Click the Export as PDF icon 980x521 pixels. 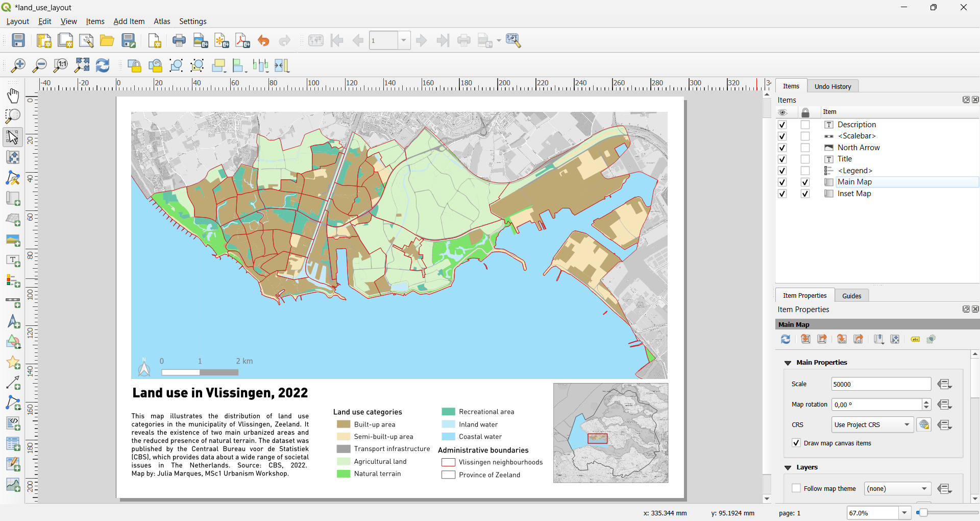tap(242, 40)
